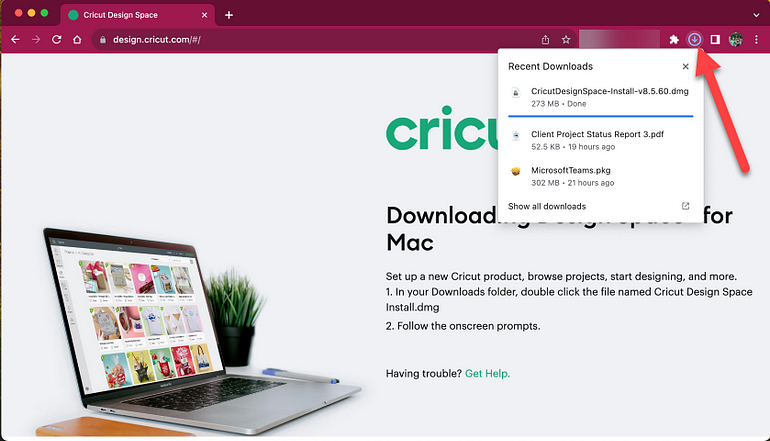Open CricutDesignSpace-Install-v8.5.60.dmg download
Viewport: 770px width, 441px height.
(601, 97)
